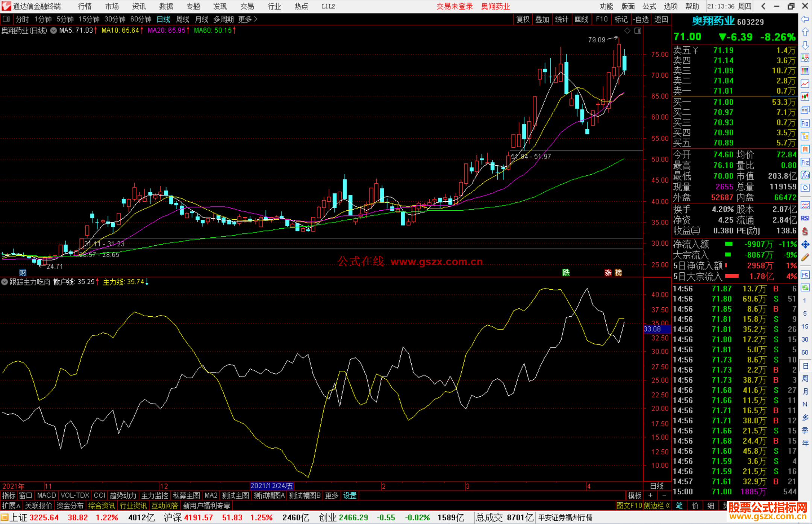This screenshot has width=812, height=524.
Task: Click the wavy multi-line indicator sidebar icon
Action: (x=805, y=205)
